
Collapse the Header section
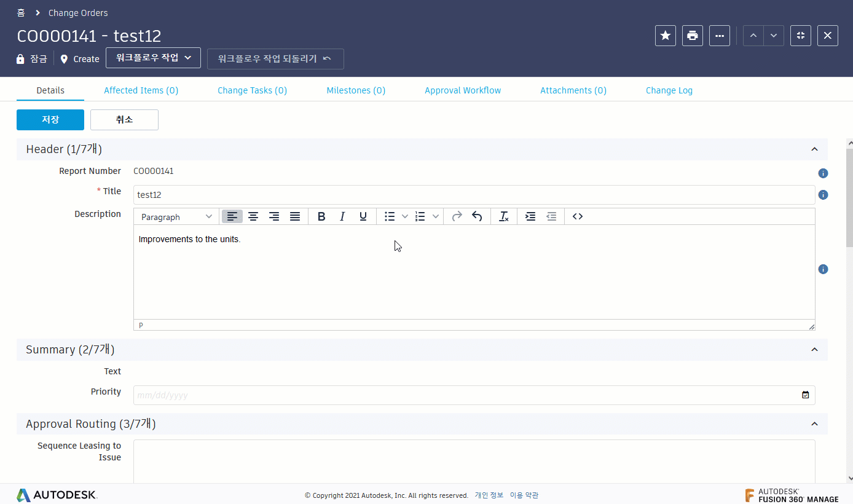pos(814,149)
